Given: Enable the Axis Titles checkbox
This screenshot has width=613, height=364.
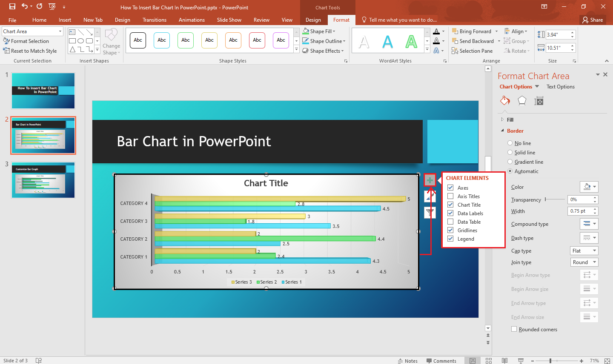Looking at the screenshot, I should tap(450, 196).
